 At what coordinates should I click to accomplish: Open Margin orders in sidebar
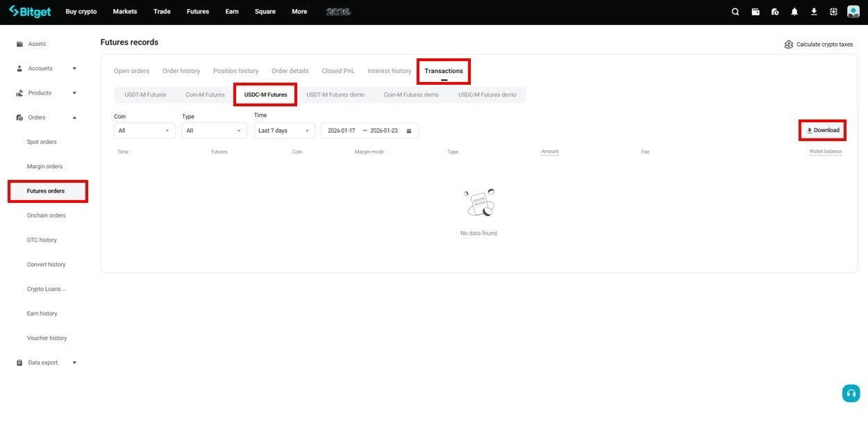click(x=44, y=166)
